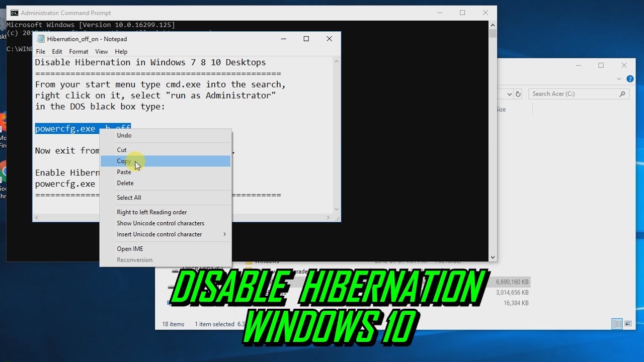Click the 'in the DOS black box type:' line
This screenshot has width=644, height=362.
[100, 107]
